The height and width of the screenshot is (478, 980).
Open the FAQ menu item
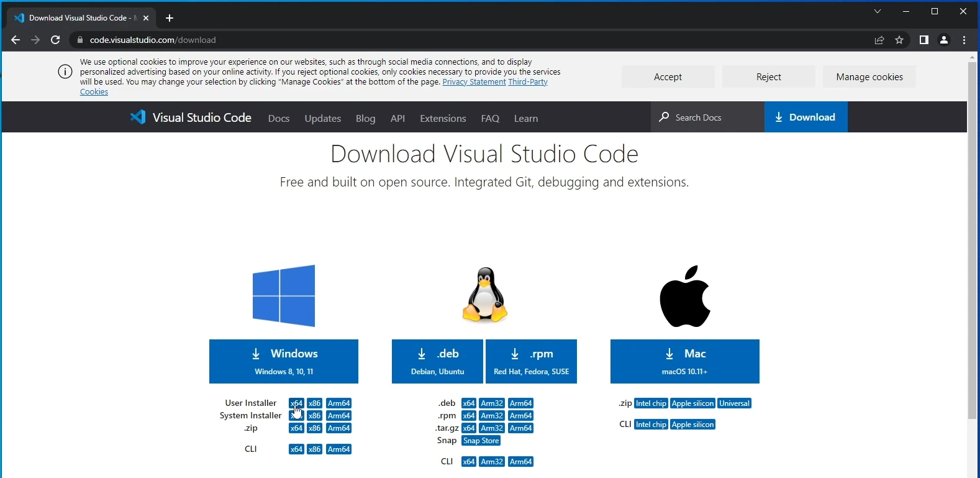pos(490,118)
